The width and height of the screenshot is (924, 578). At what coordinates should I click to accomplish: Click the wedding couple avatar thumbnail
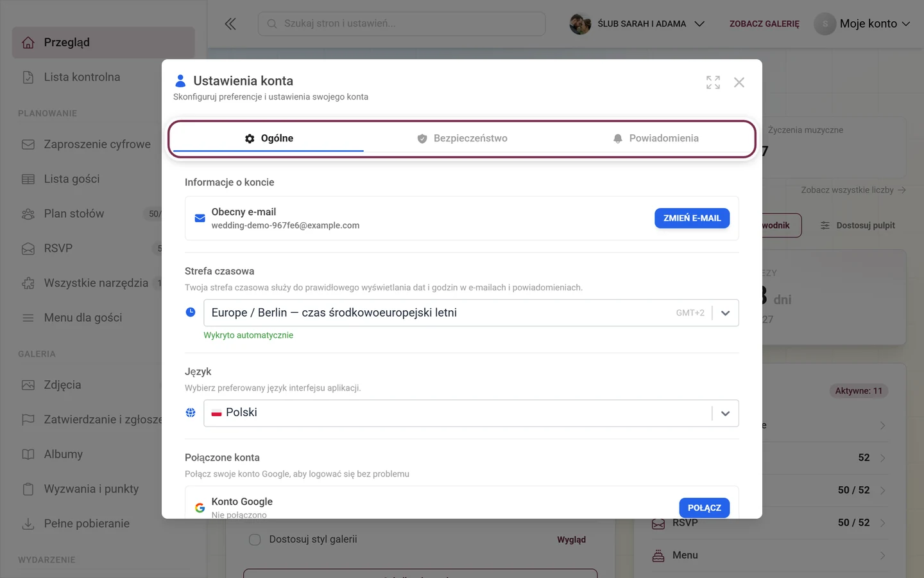(580, 24)
